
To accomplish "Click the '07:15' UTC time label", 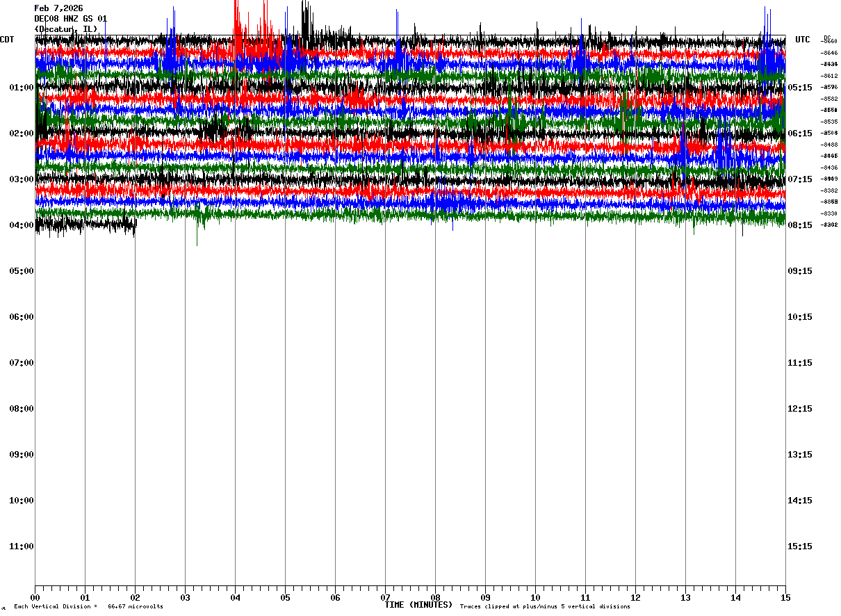I will 800,179.
